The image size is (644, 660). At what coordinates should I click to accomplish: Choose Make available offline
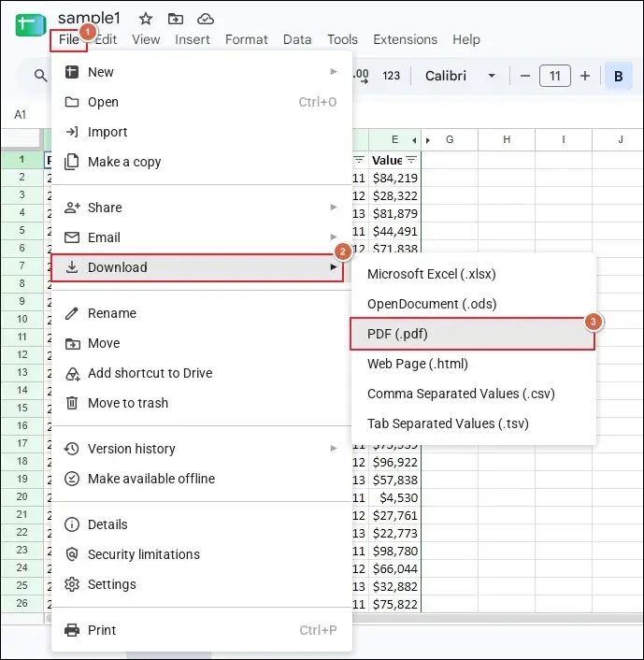tap(202, 479)
